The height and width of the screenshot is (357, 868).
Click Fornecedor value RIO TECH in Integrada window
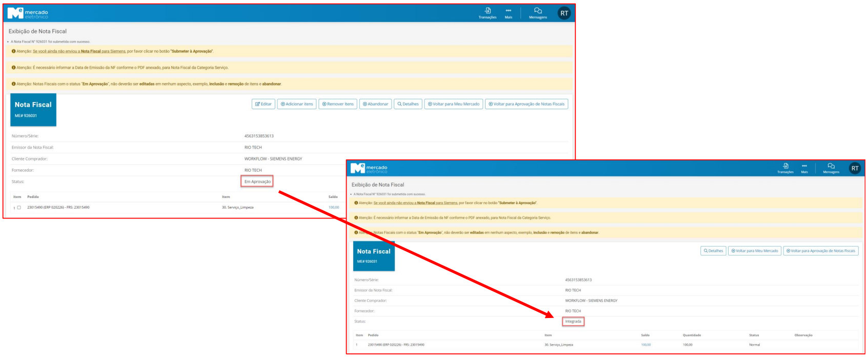point(573,311)
